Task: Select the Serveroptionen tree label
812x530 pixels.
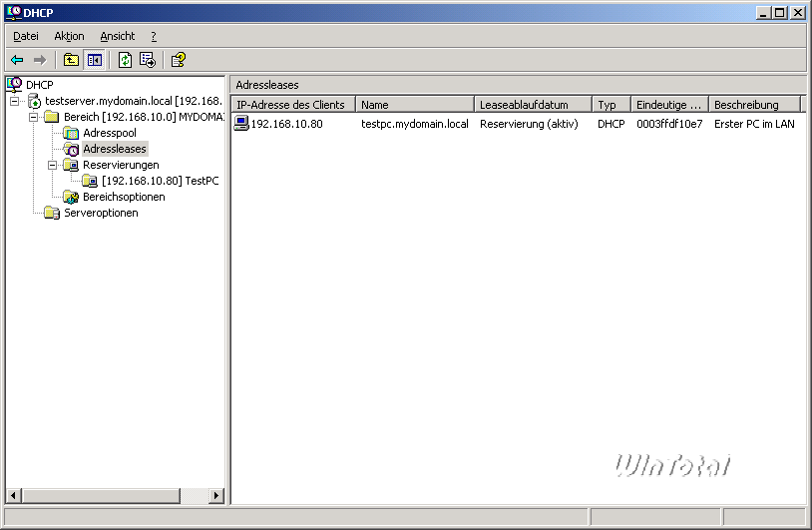Action: (x=101, y=213)
